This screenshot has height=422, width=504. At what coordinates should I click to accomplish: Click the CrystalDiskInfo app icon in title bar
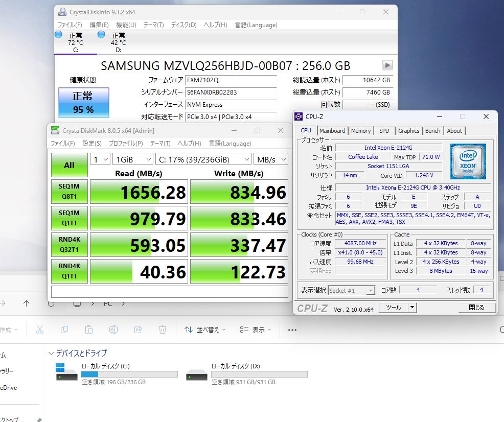[62, 12]
